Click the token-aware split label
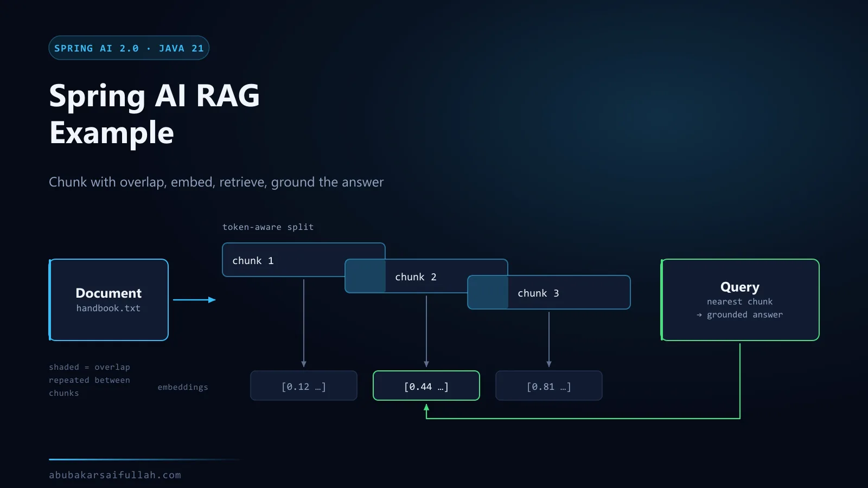Image resolution: width=868 pixels, height=488 pixels. 268,227
